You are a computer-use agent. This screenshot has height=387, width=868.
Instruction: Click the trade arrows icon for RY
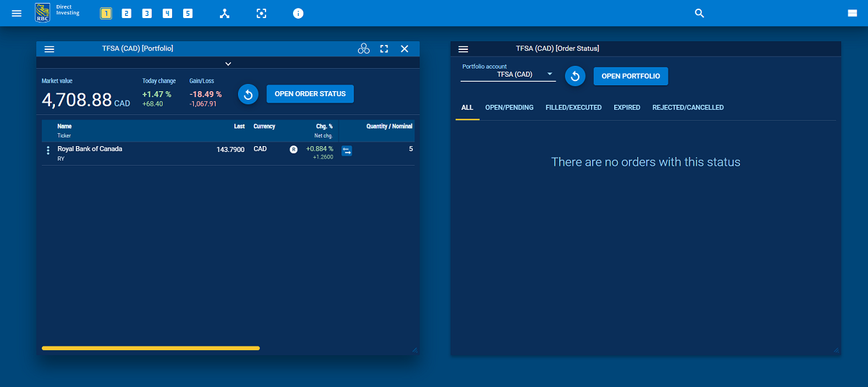(x=346, y=150)
